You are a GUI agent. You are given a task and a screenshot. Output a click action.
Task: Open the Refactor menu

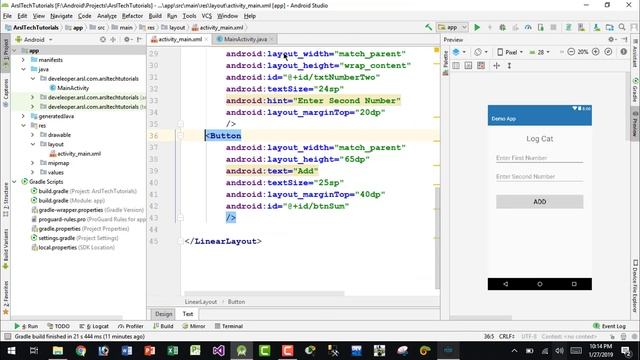click(x=132, y=16)
